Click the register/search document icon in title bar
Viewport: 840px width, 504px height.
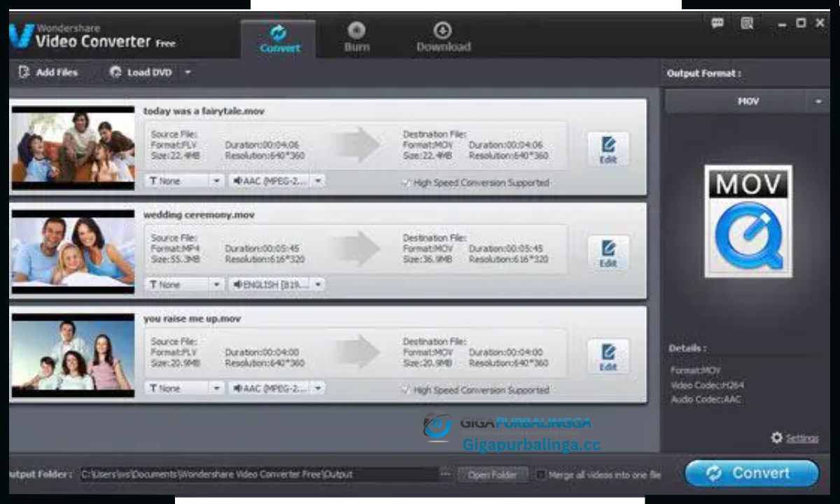pyautogui.click(x=747, y=23)
